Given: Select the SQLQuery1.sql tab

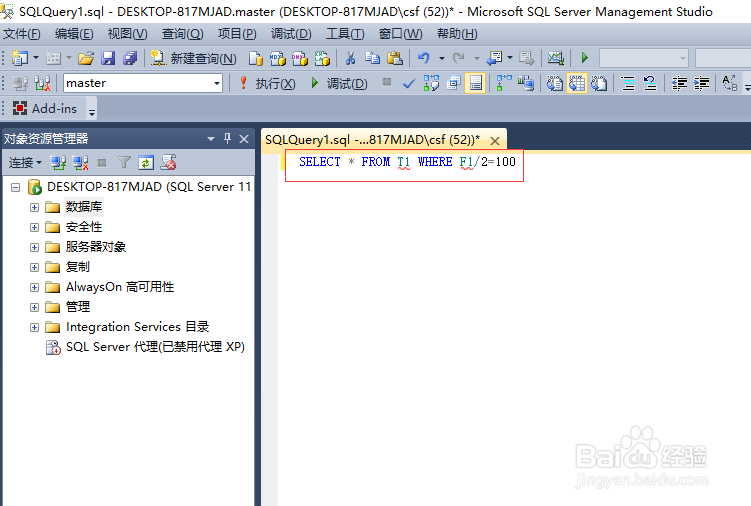Looking at the screenshot, I should pyautogui.click(x=373, y=140).
